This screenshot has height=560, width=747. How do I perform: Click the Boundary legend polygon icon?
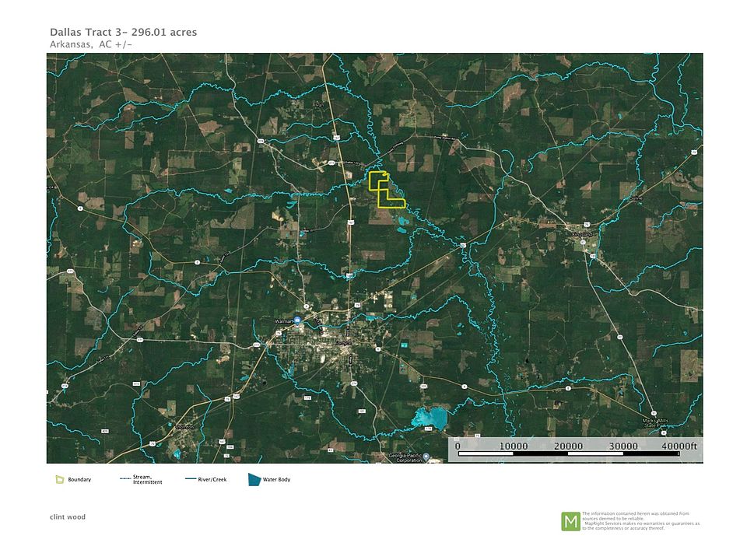pyautogui.click(x=60, y=479)
